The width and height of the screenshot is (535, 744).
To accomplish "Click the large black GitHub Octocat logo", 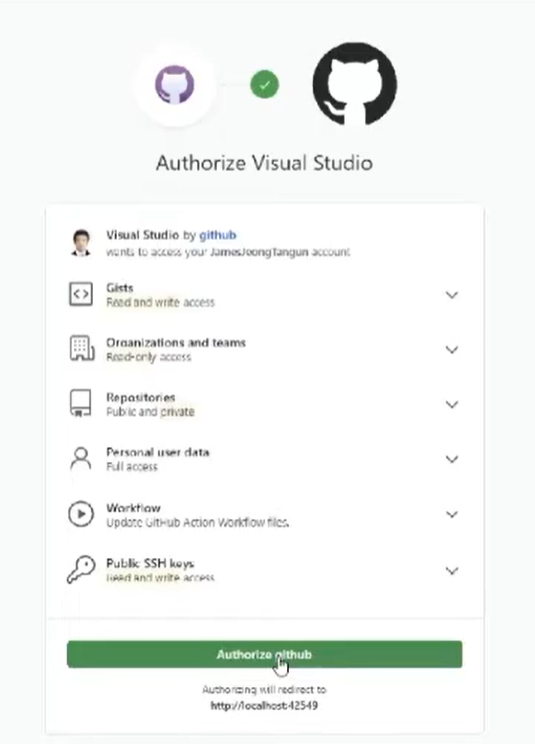I will point(355,84).
